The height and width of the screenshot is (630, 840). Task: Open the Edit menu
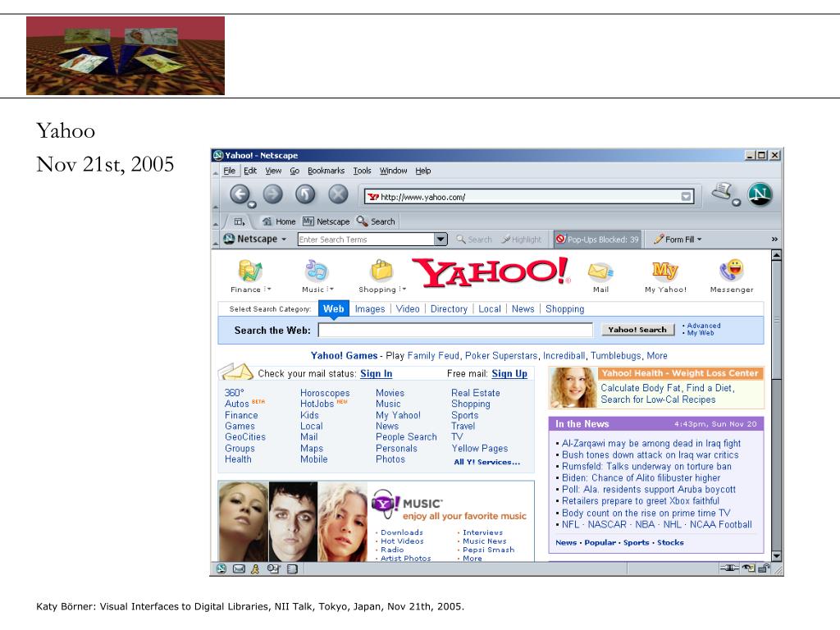point(250,171)
